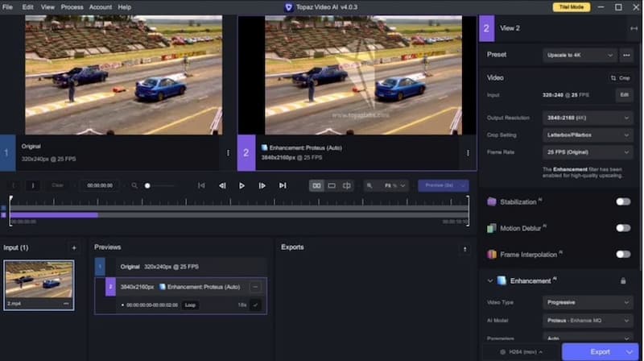Jump to the end of the clip
The image size is (644, 361).
point(283,185)
